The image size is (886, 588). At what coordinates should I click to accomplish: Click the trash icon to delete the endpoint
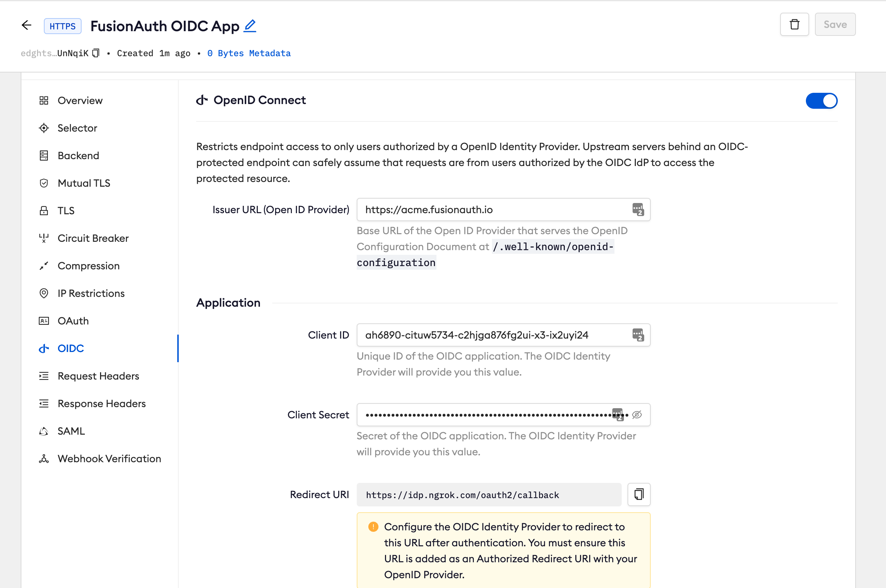pos(794,24)
